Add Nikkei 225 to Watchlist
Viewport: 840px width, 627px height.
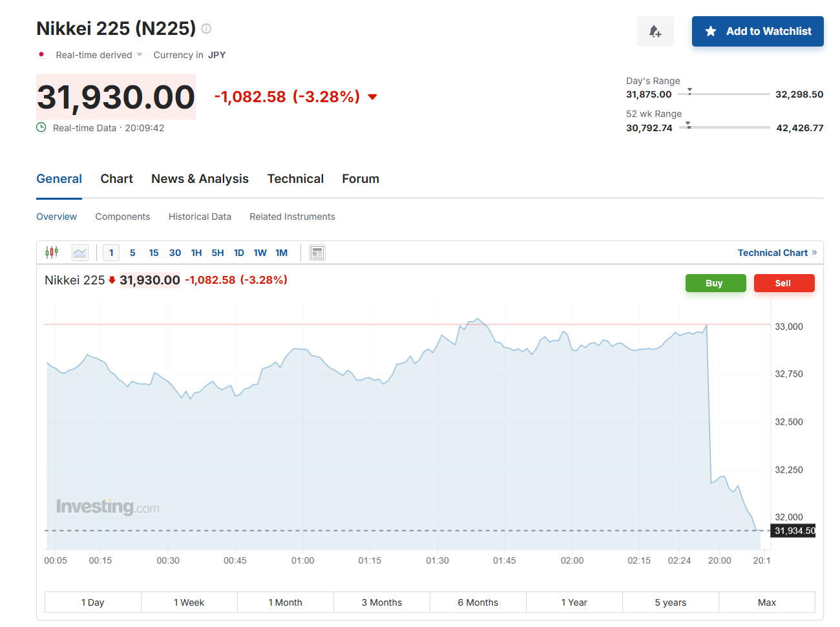click(758, 31)
